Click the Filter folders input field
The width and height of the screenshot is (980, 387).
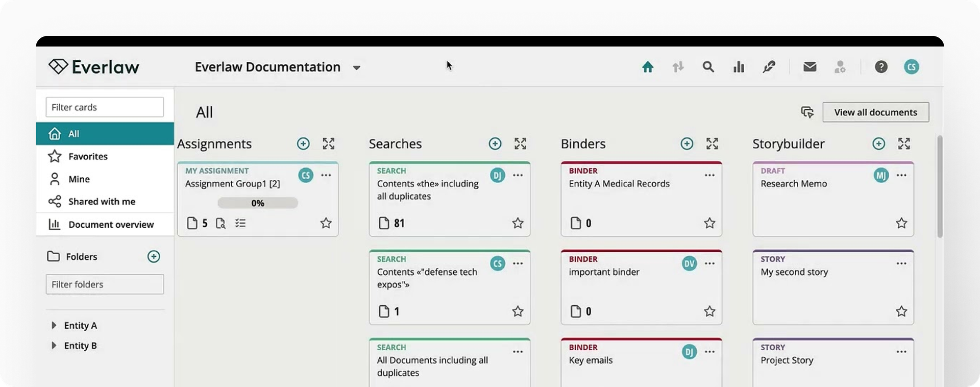point(105,284)
